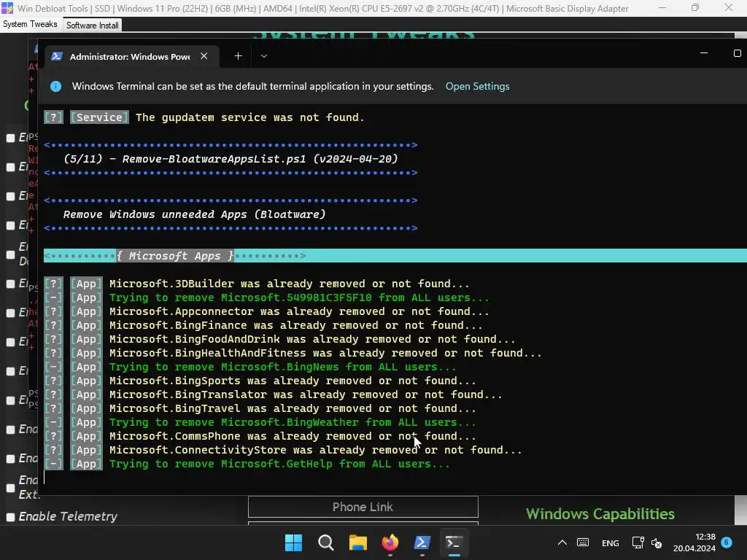Click the Microsoft.BingSports output line
The image size is (747, 560).
[260, 381]
